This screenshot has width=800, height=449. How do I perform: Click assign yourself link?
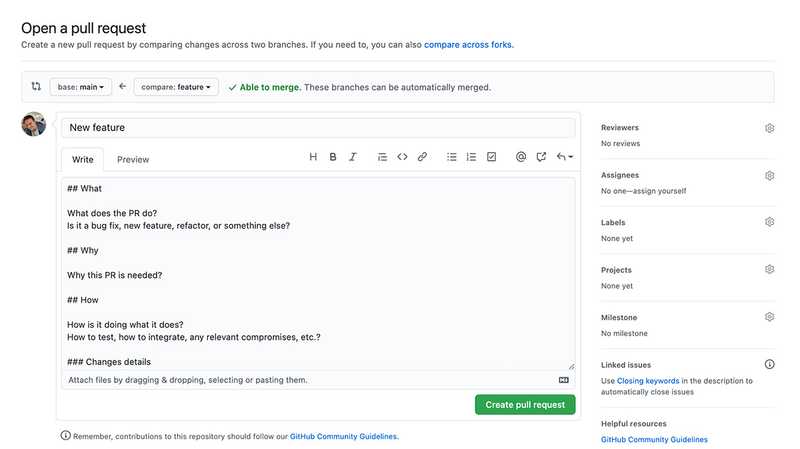[x=661, y=191]
